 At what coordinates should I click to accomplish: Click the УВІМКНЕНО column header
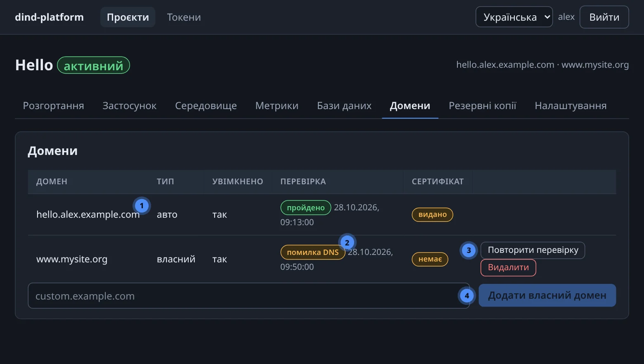(237, 181)
